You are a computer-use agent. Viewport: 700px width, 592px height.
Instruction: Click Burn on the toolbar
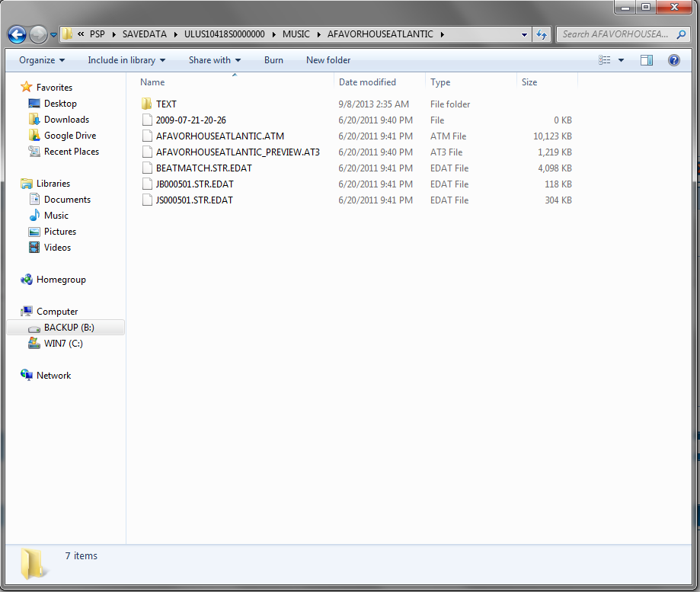pos(273,60)
